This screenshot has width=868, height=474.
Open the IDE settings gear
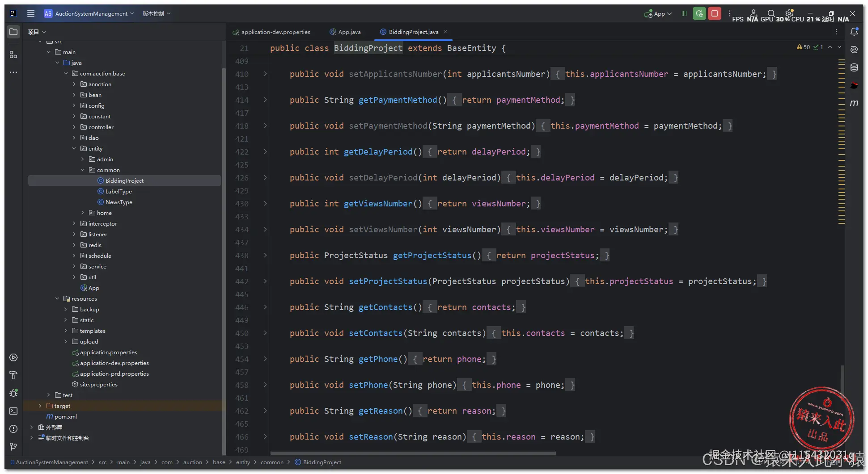(789, 13)
